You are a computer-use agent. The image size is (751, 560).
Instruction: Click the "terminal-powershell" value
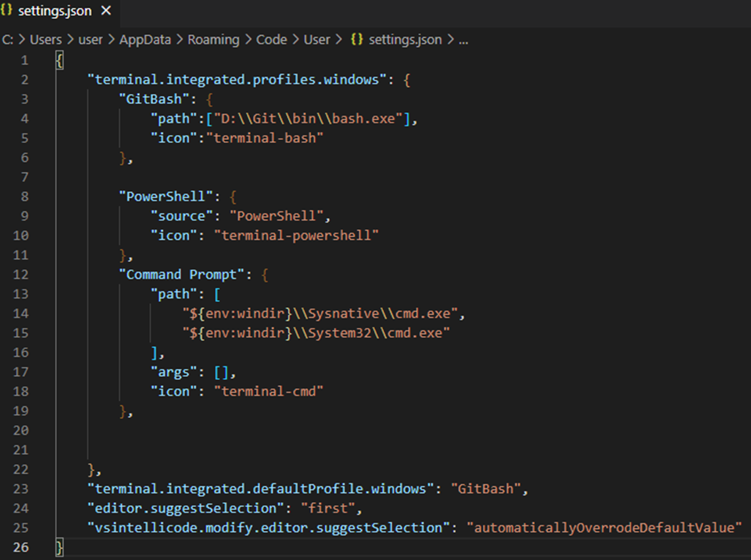pos(297,236)
